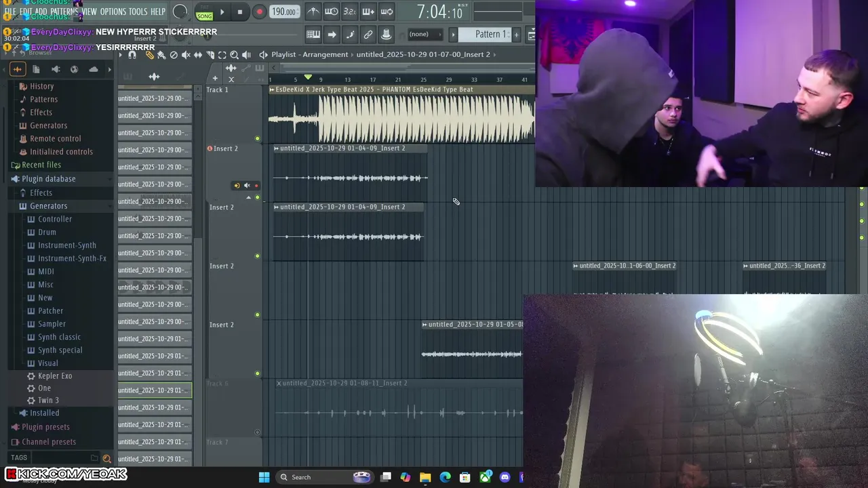The width and height of the screenshot is (868, 488).
Task: Collapse the second track using its arrow
Action: (x=248, y=197)
